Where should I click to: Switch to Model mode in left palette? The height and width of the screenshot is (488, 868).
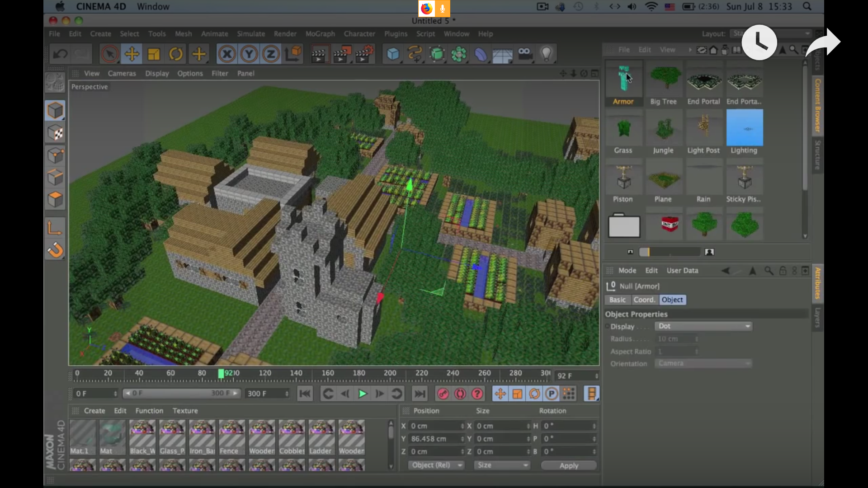(x=55, y=110)
